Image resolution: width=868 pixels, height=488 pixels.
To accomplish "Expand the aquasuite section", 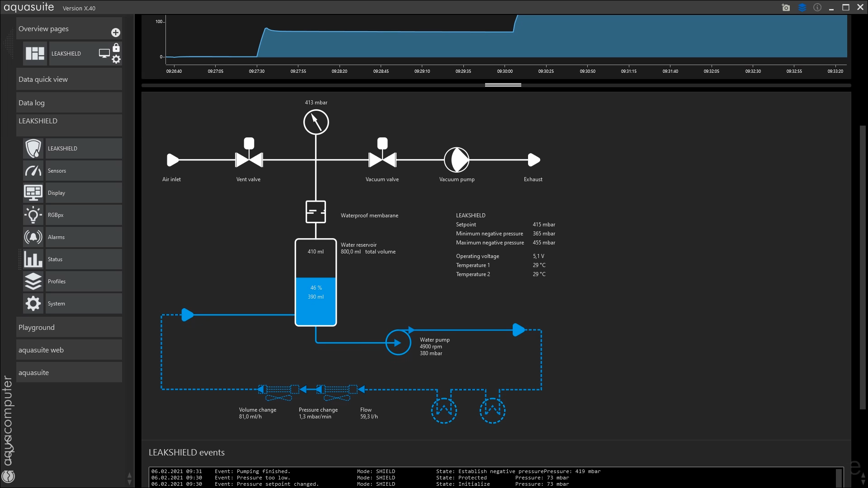I will 69,372.
